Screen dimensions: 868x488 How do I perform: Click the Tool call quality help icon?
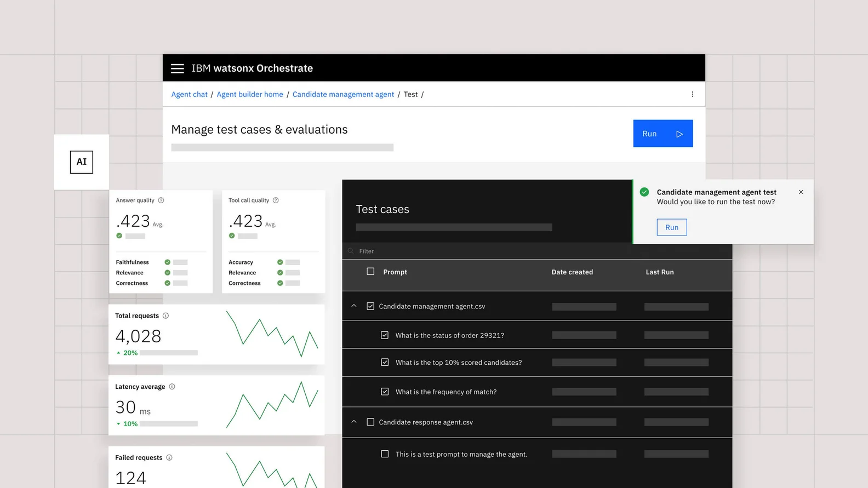click(x=276, y=200)
